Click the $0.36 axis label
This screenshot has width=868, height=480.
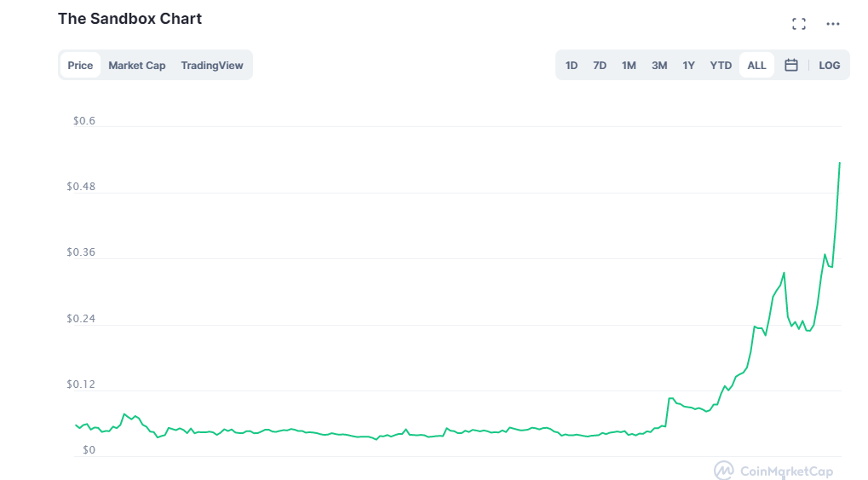click(81, 252)
